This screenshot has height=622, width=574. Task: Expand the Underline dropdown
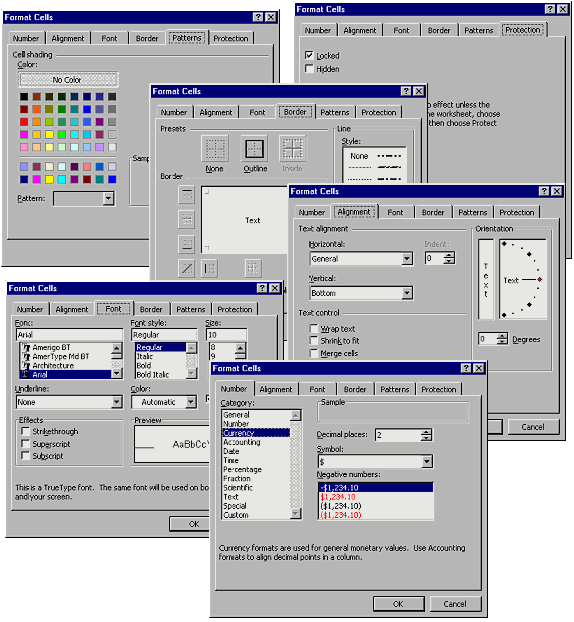pyautogui.click(x=116, y=402)
